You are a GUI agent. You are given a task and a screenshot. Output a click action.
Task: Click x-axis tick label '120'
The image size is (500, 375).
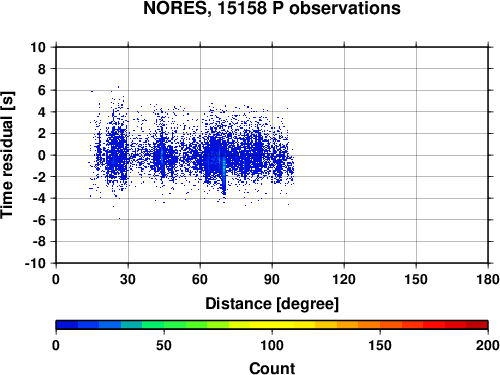(x=344, y=279)
